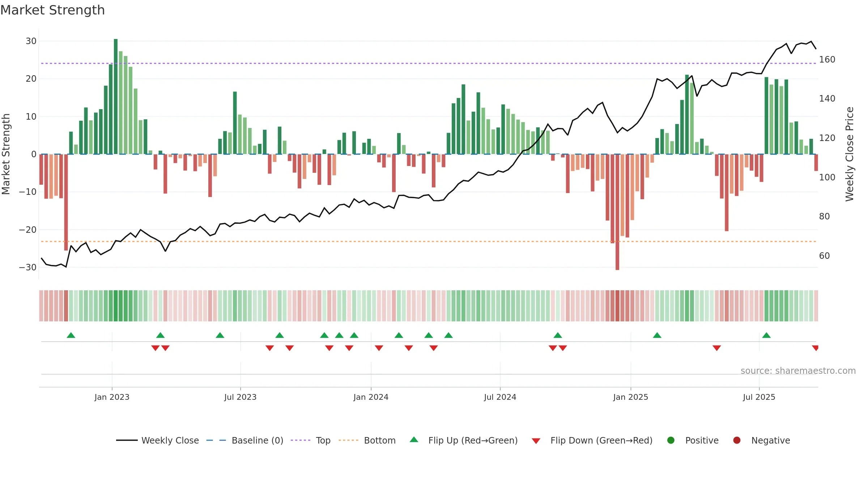Viewport: 868px width, 488px height.
Task: Toggle the Bottom legend entry
Action: pos(367,440)
